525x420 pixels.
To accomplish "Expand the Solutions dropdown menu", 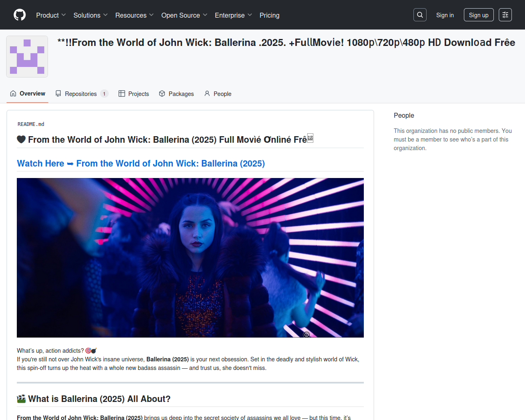I will (x=90, y=15).
